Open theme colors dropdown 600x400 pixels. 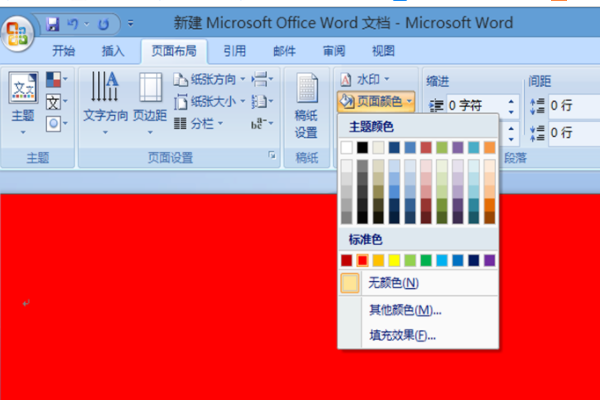(56, 80)
